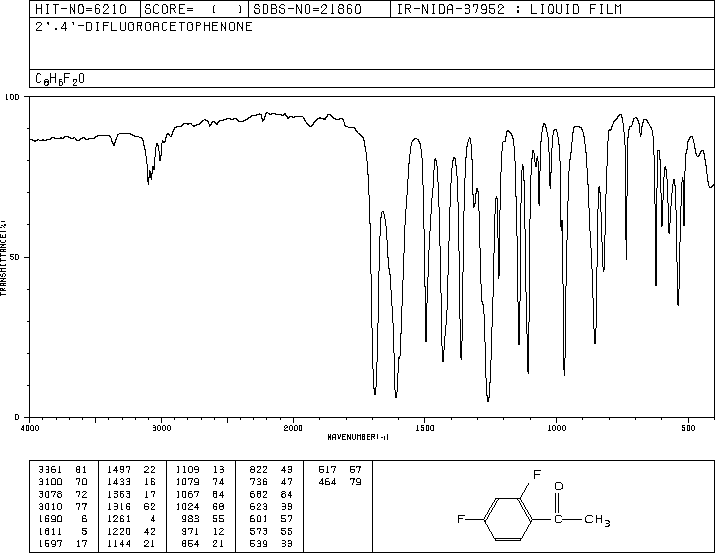Click the 100 transmittance axis label

coord(12,97)
